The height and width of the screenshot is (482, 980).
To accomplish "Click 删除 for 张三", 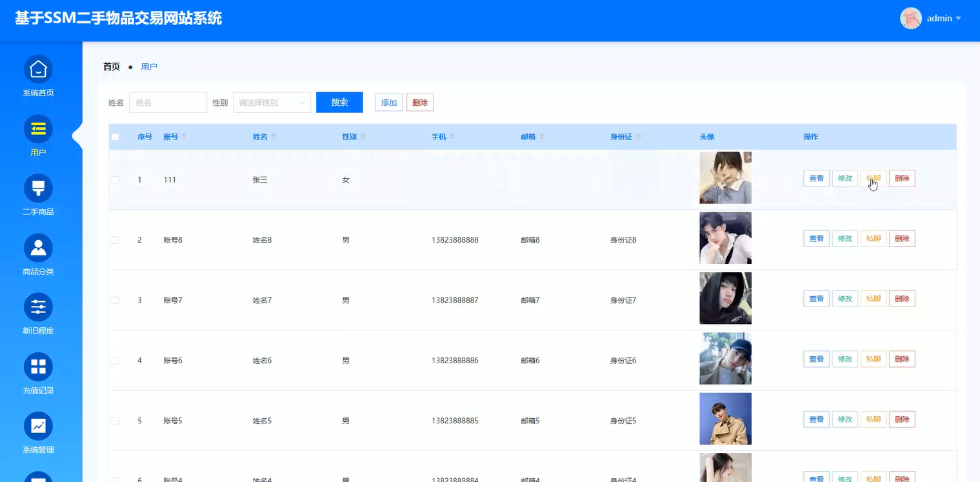I will [902, 178].
